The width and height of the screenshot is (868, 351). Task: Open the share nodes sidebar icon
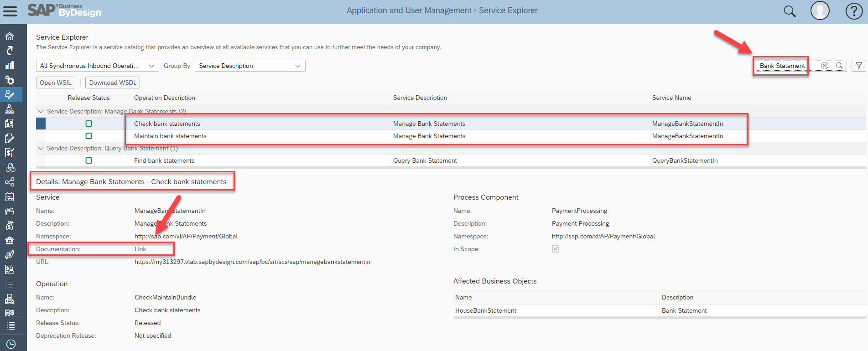click(10, 182)
